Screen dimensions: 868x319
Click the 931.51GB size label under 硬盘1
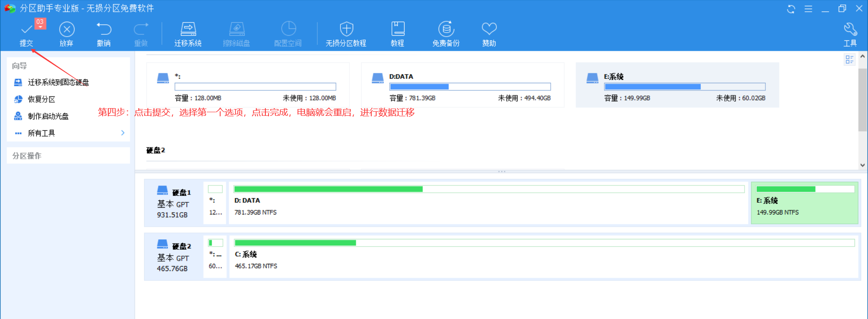tap(172, 215)
